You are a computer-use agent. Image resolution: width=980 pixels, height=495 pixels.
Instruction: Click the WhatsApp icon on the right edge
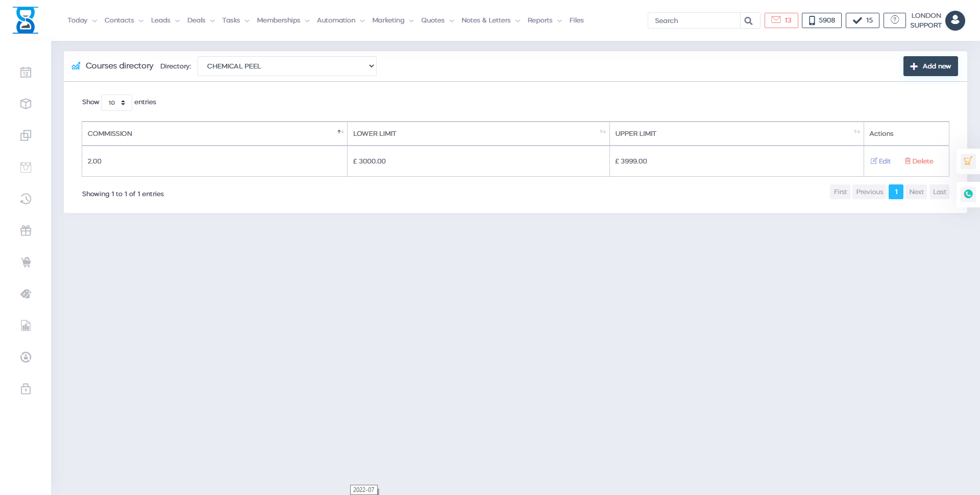click(968, 194)
